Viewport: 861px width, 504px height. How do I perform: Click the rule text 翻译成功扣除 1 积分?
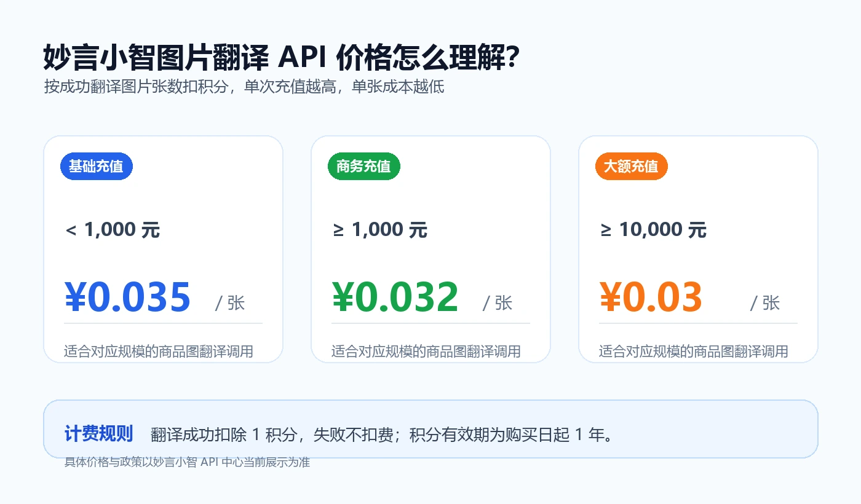click(224, 435)
